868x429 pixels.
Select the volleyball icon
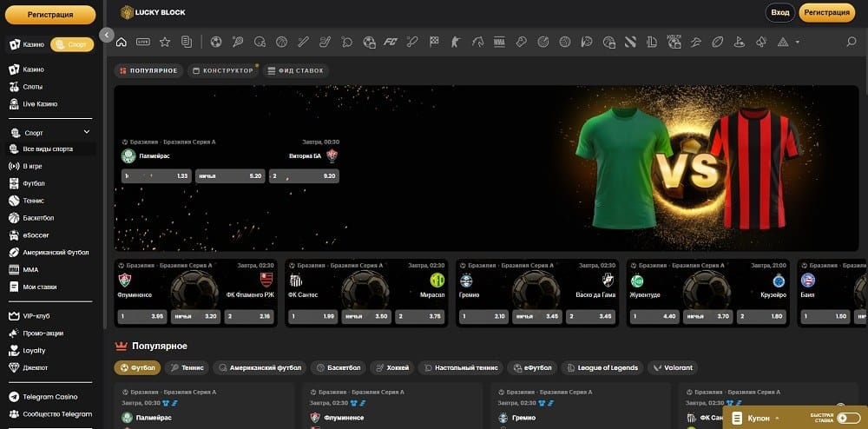point(565,42)
